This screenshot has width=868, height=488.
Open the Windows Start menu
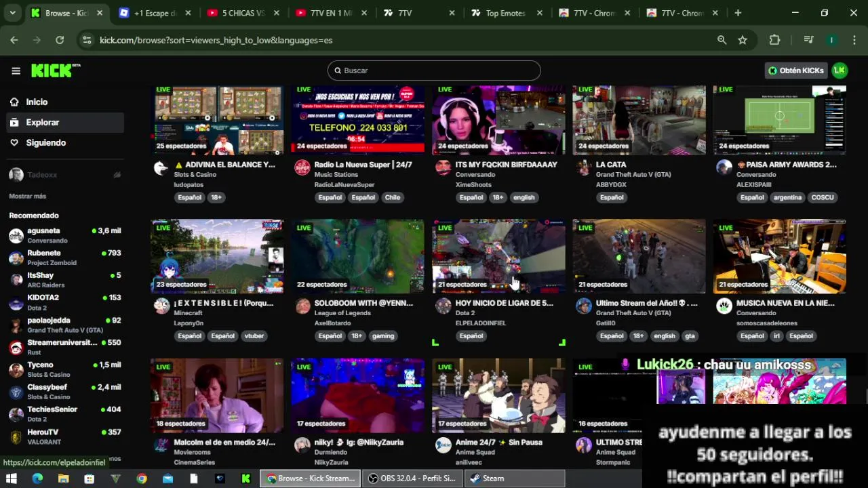[x=12, y=479]
